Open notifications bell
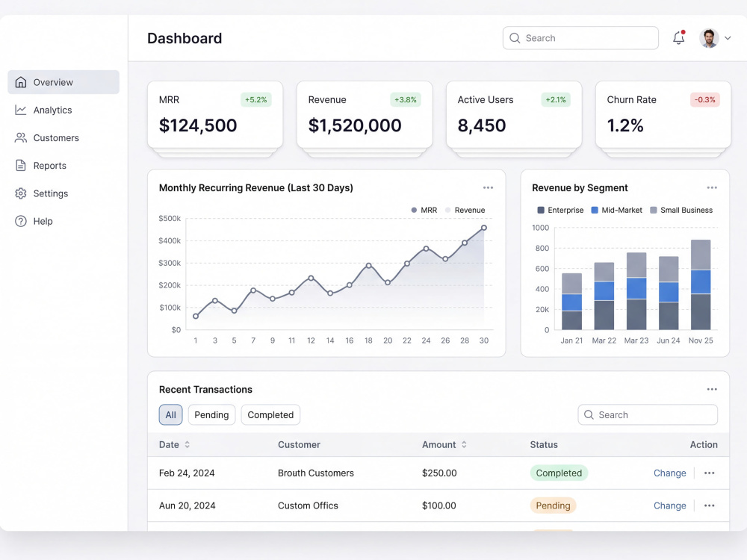This screenshot has height=560, width=747. tap(679, 37)
